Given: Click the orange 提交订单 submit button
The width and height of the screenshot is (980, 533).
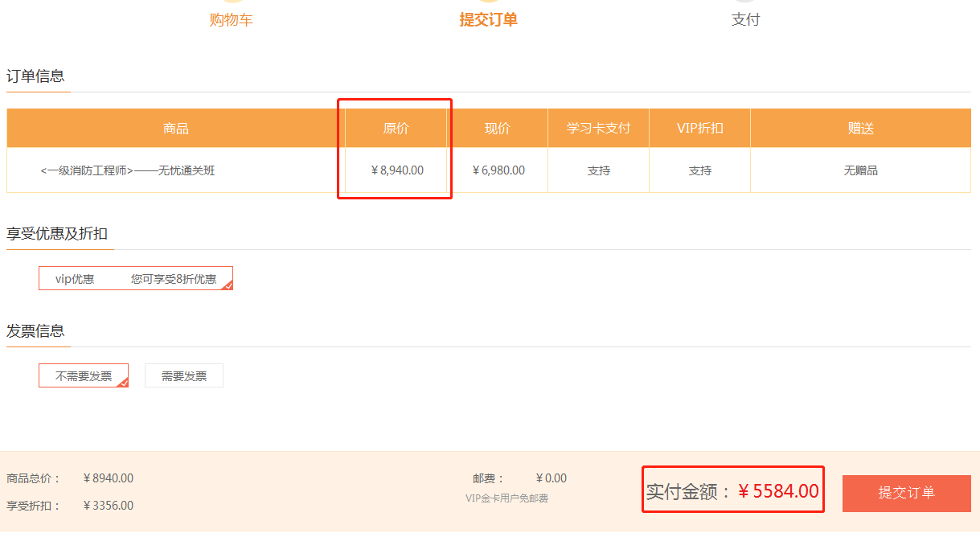Looking at the screenshot, I should click(906, 493).
